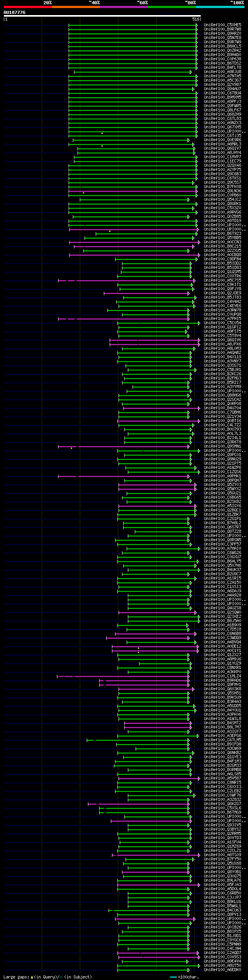Image resolution: width=248 pixels, height=980 pixels.
Task: Click hit label UniRef100_C1ZQS6
Action: tap(222, 472)
